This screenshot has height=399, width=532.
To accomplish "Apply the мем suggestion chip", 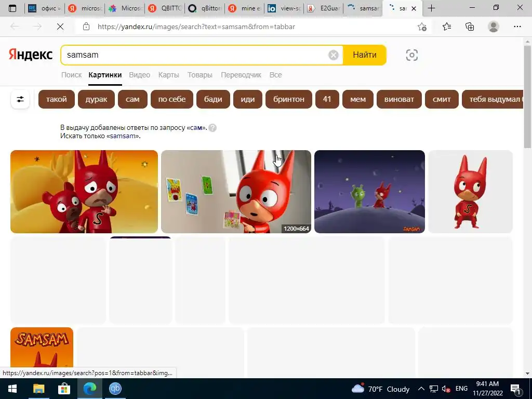I will [358, 99].
